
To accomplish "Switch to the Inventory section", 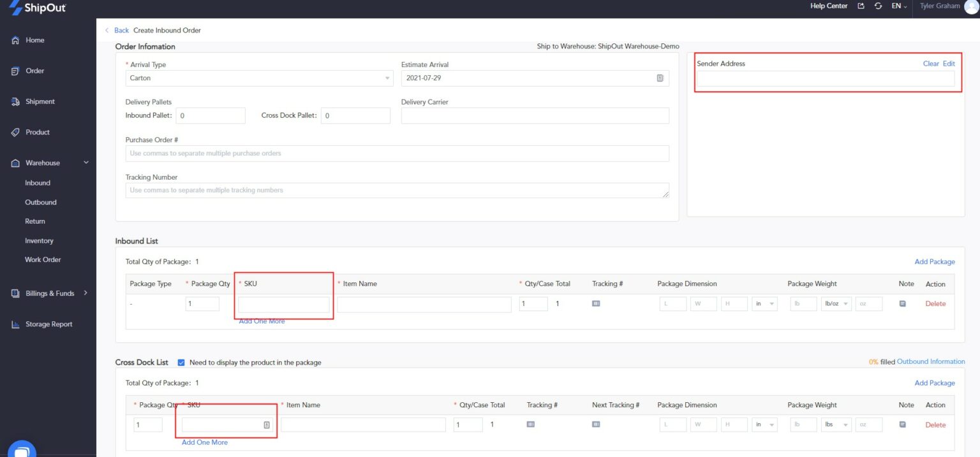I will [39, 240].
